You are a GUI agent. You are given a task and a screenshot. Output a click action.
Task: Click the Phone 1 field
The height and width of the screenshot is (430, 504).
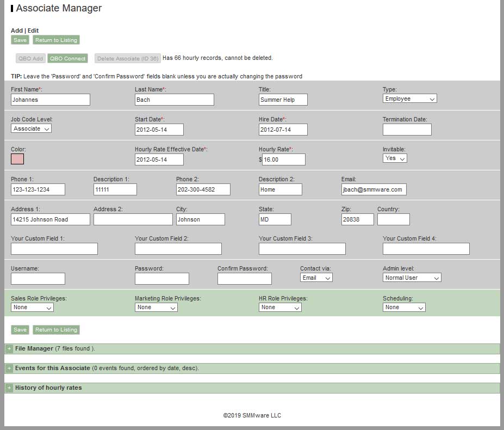tap(38, 189)
